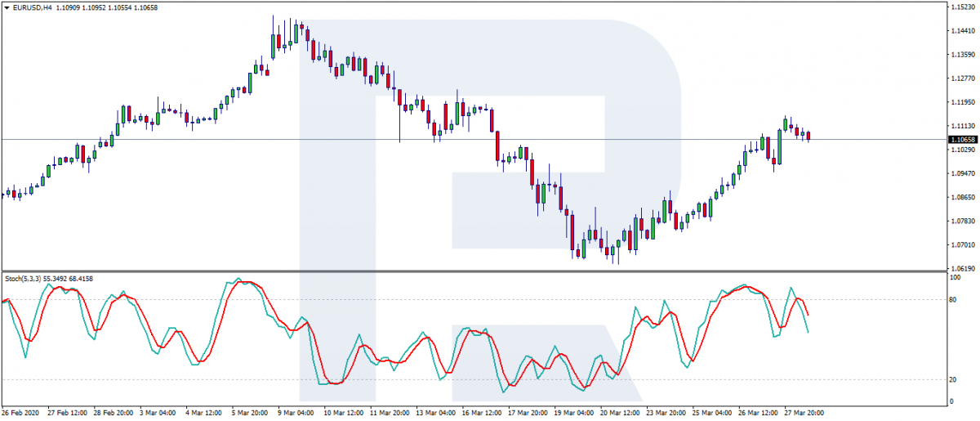Click the 1.08650 level on price scale
The width and height of the screenshot is (980, 421).
tap(962, 197)
